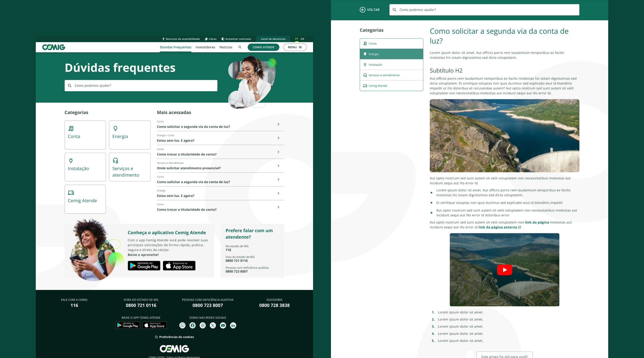This screenshot has height=358, width=644.
Task: Open LinkedIn social icon in footer
Action: (x=233, y=325)
